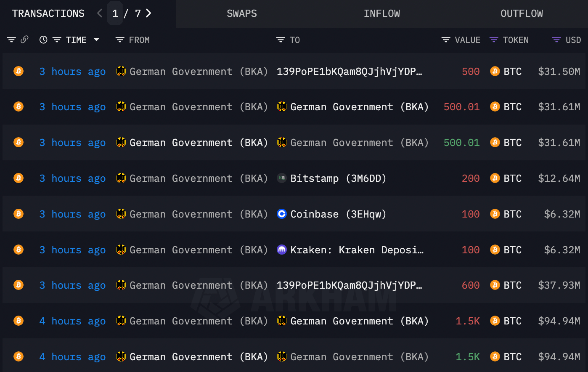588x372 pixels.
Task: Switch to the SWAPS tab
Action: click(x=242, y=13)
